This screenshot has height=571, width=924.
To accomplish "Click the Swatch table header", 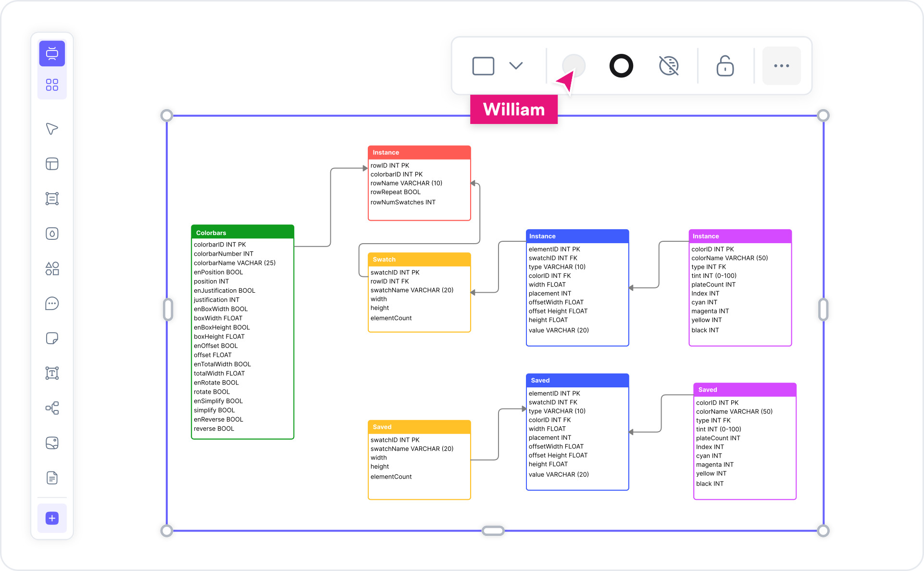I will [x=419, y=259].
